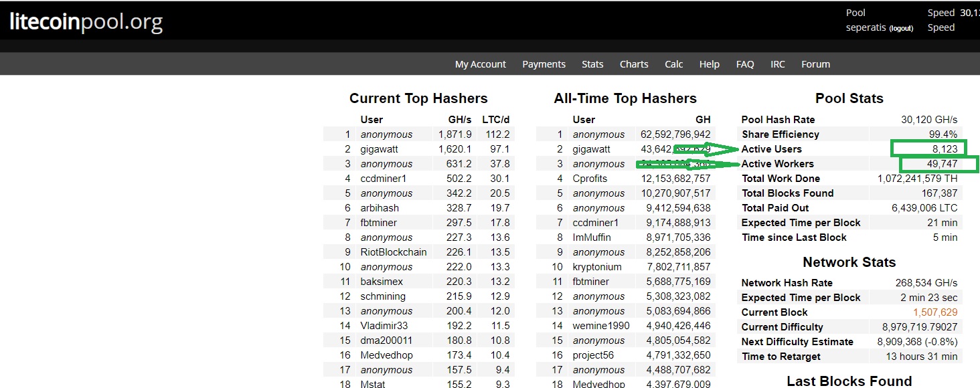Open the FAQ page
This screenshot has height=388, width=980.
pyautogui.click(x=744, y=64)
